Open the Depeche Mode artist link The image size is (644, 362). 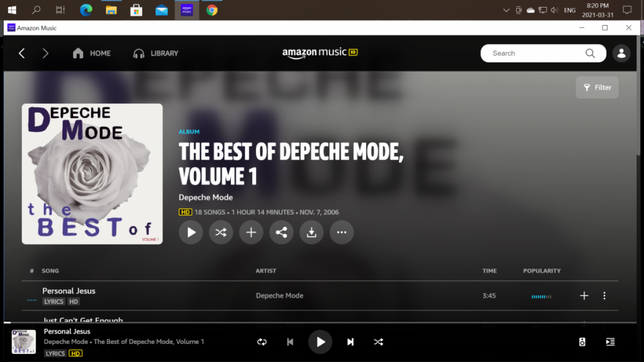(x=206, y=197)
